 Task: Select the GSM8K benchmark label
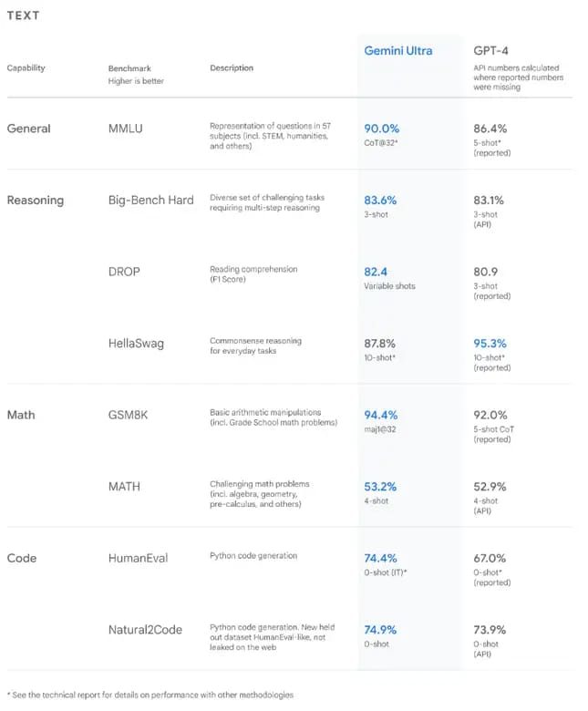coord(129,414)
